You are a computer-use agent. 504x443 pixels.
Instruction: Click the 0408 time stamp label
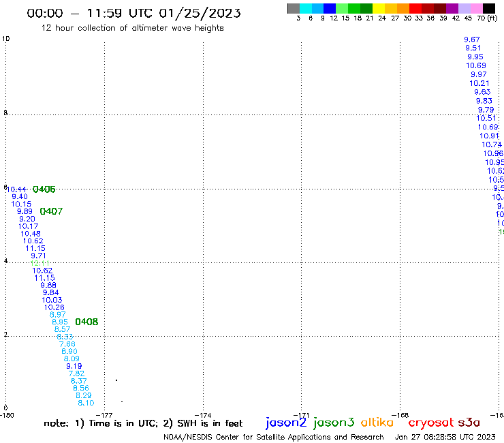[x=86, y=322]
